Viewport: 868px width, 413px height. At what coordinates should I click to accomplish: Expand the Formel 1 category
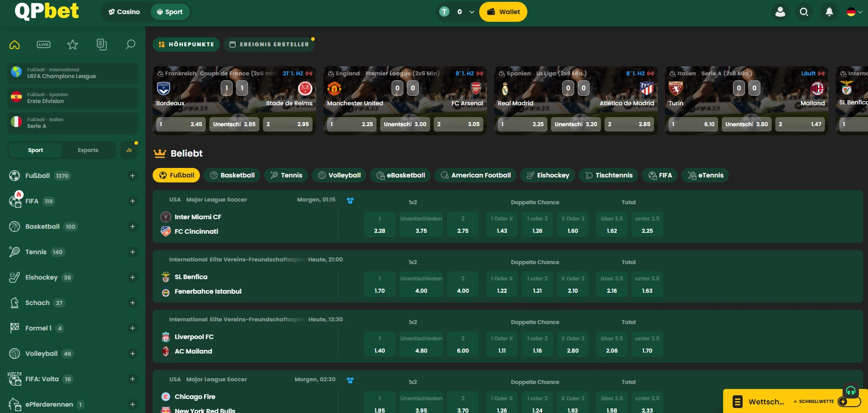[x=133, y=328]
